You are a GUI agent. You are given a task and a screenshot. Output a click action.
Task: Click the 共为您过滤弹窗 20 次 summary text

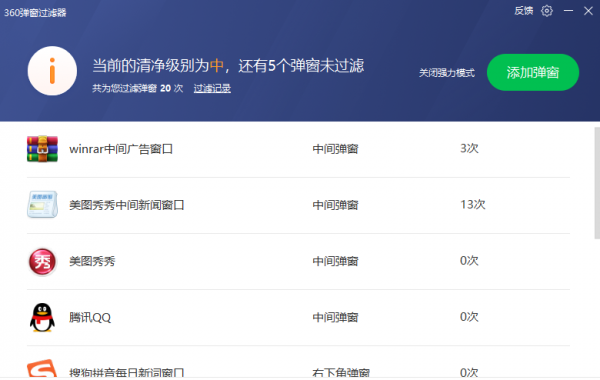[137, 88]
